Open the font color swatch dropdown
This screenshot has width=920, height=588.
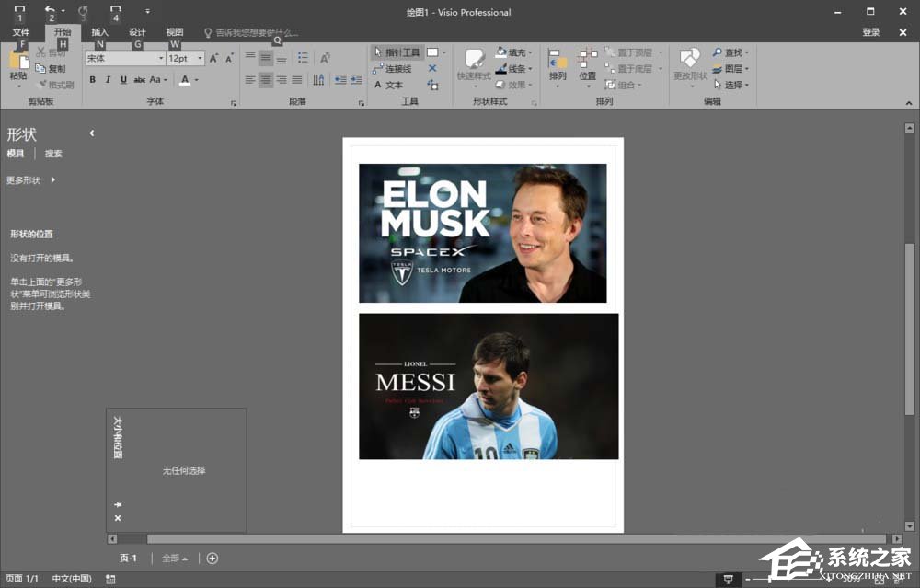click(196, 80)
